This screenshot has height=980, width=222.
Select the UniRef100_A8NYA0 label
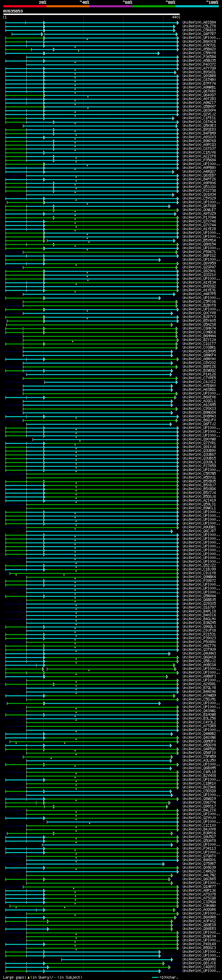(x=199, y=359)
